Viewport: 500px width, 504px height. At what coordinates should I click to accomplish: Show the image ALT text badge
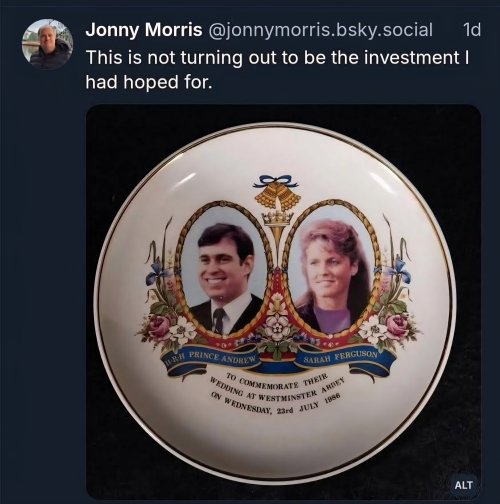[463, 485]
